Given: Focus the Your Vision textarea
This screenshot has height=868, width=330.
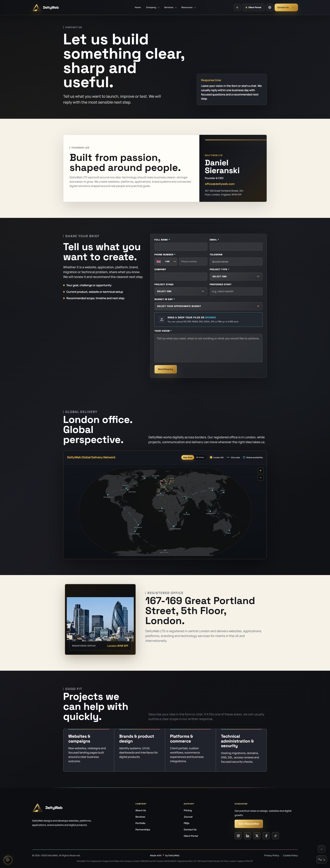Looking at the screenshot, I should tap(208, 348).
